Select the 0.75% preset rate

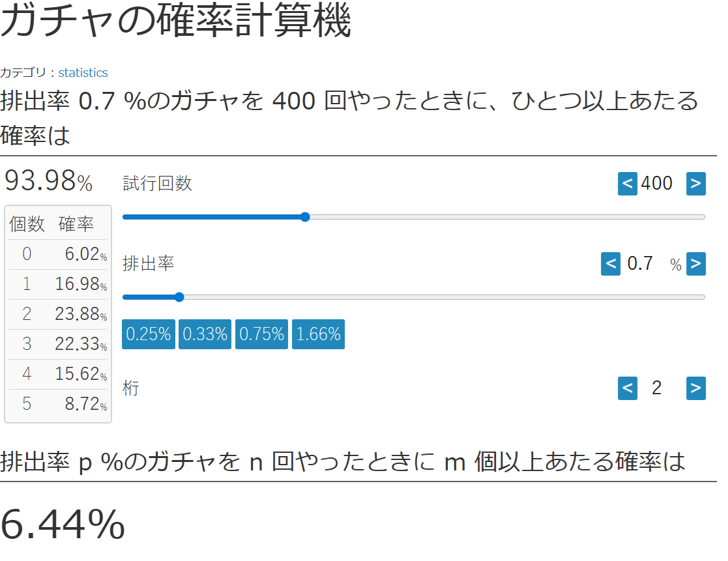[x=261, y=334]
